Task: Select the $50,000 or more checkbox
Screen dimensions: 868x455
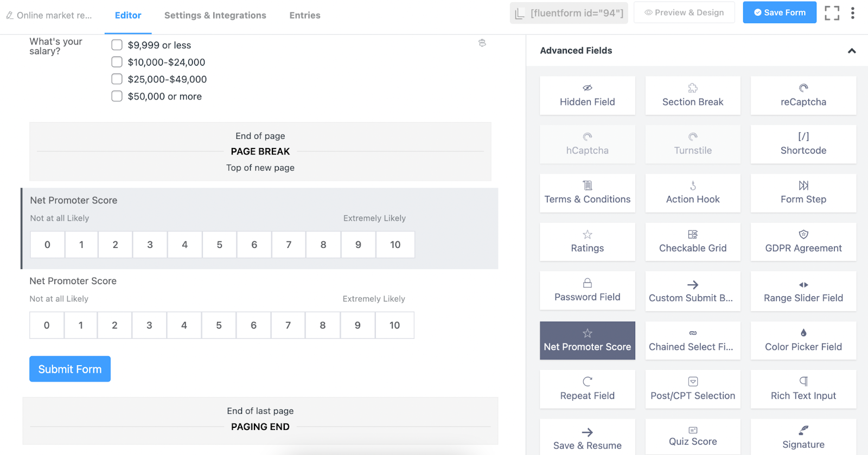Action: click(x=117, y=97)
